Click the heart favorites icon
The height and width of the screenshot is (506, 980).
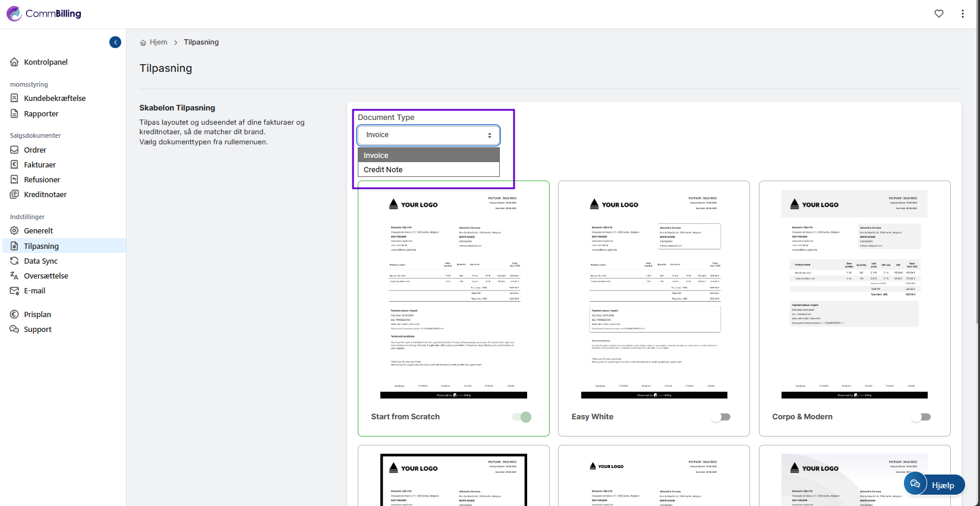tap(939, 14)
